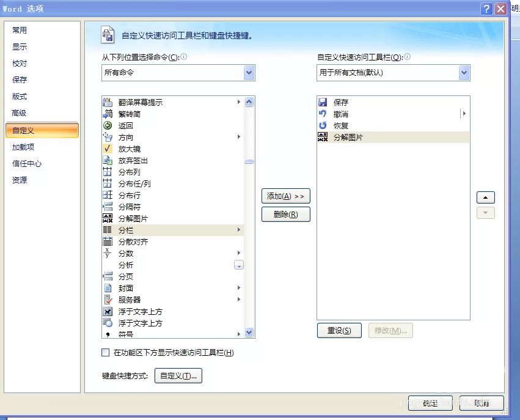Click the 方向 command icon
Viewport: 520px width, 420px height.
pyautogui.click(x=108, y=137)
